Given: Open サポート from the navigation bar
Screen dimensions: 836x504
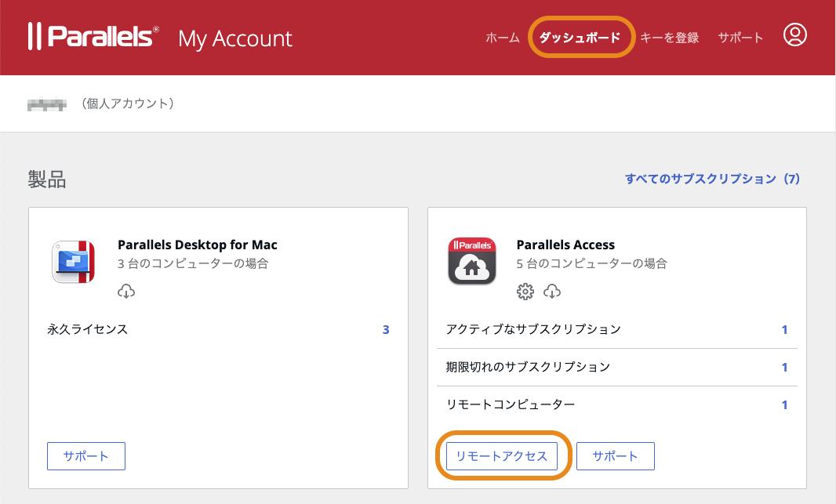Looking at the screenshot, I should pos(740,37).
